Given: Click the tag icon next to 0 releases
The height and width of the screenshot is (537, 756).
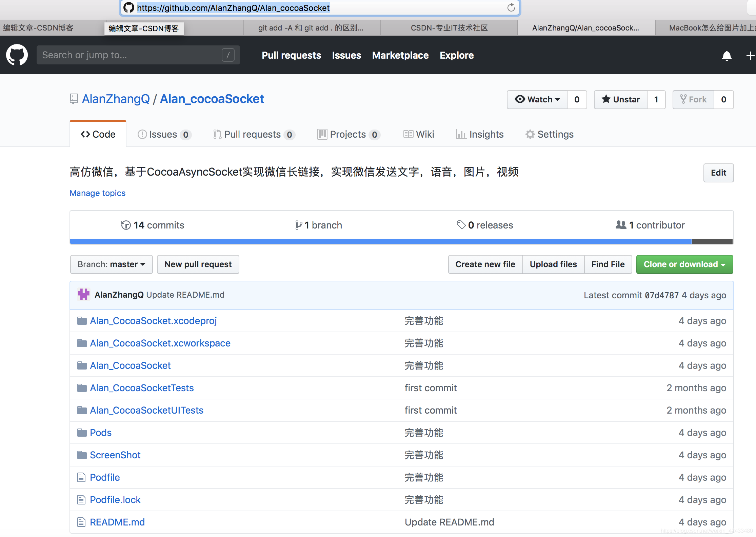Looking at the screenshot, I should tap(461, 225).
